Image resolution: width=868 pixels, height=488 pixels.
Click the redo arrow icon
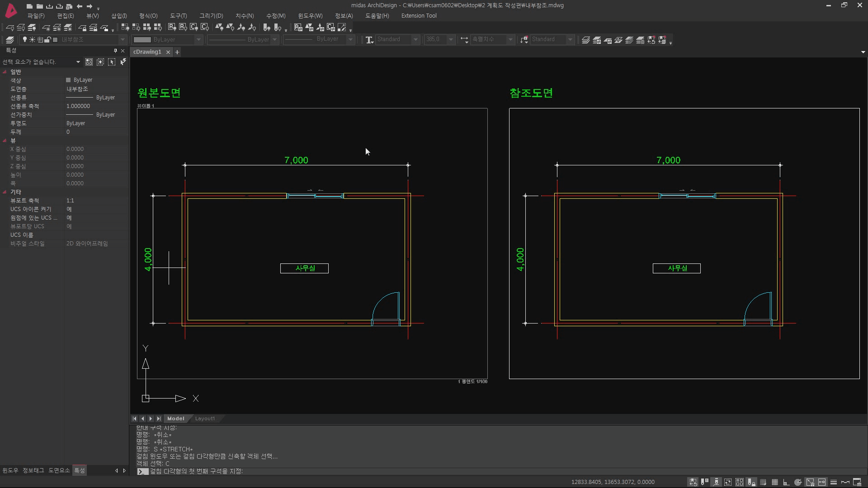[x=90, y=6]
